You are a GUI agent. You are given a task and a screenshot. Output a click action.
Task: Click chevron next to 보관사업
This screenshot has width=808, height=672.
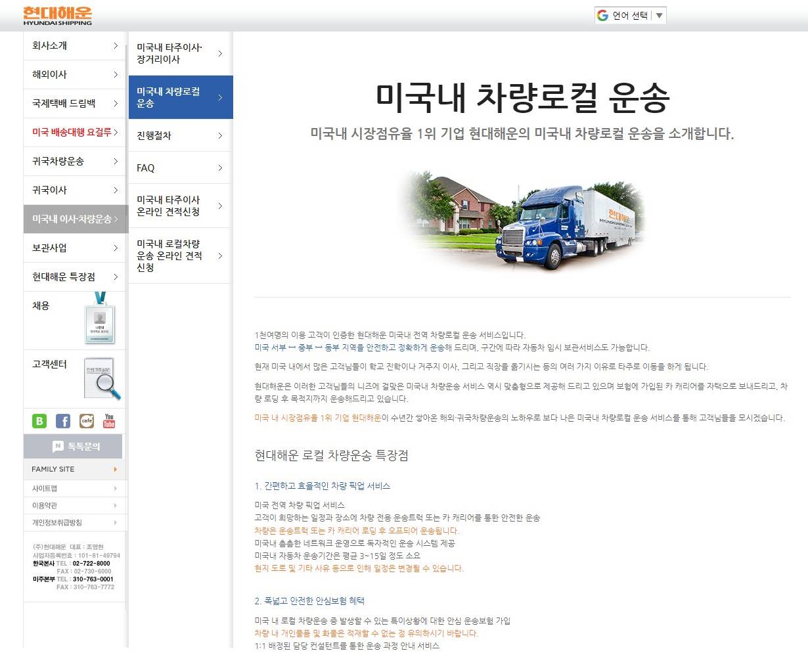[116, 248]
